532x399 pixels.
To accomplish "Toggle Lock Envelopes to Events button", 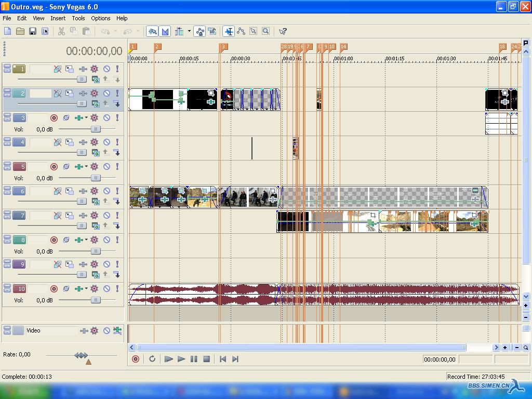I will [200, 32].
